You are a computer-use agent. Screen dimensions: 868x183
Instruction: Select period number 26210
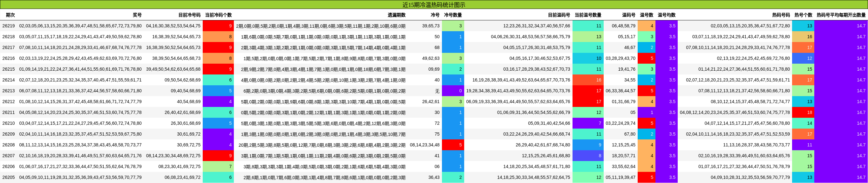point(9,123)
